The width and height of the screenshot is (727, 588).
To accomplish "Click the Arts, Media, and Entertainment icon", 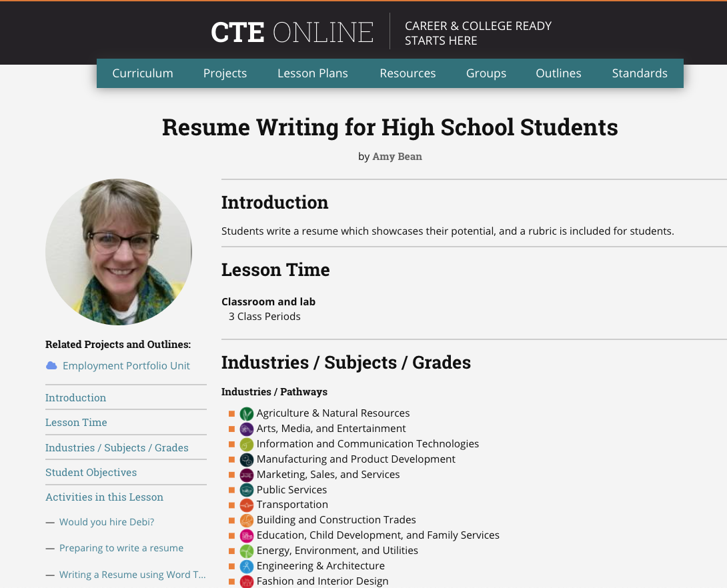I will click(x=247, y=428).
